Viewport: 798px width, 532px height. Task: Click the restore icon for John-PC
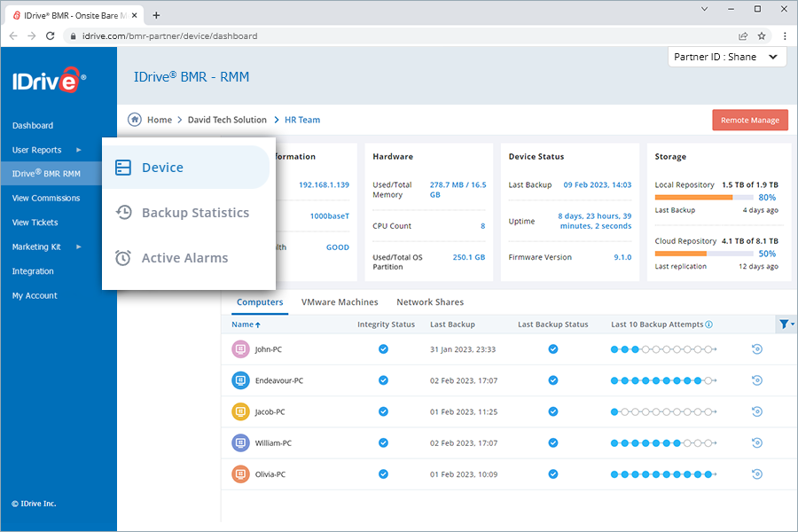click(x=757, y=349)
